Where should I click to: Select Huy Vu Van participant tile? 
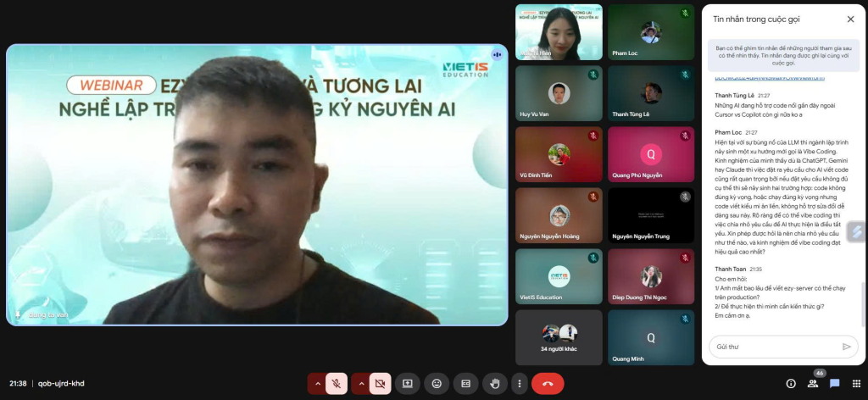559,93
